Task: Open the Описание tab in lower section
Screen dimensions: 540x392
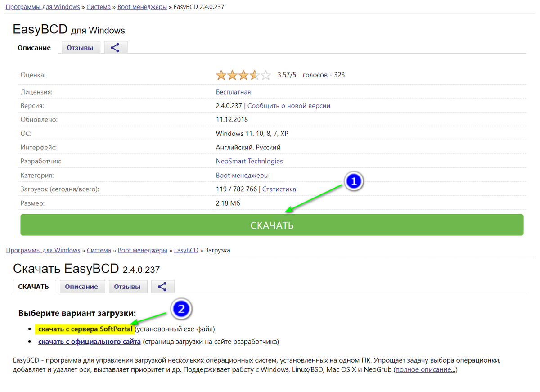Action: point(81,287)
